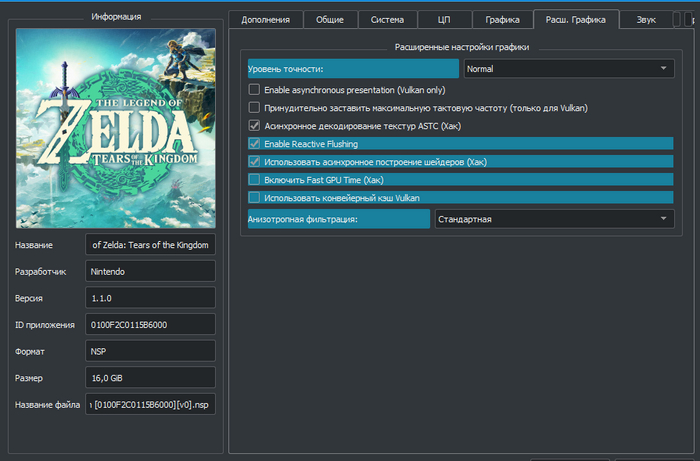Click the Название field with the game title
Screen dimensions: 700x461
(150, 245)
